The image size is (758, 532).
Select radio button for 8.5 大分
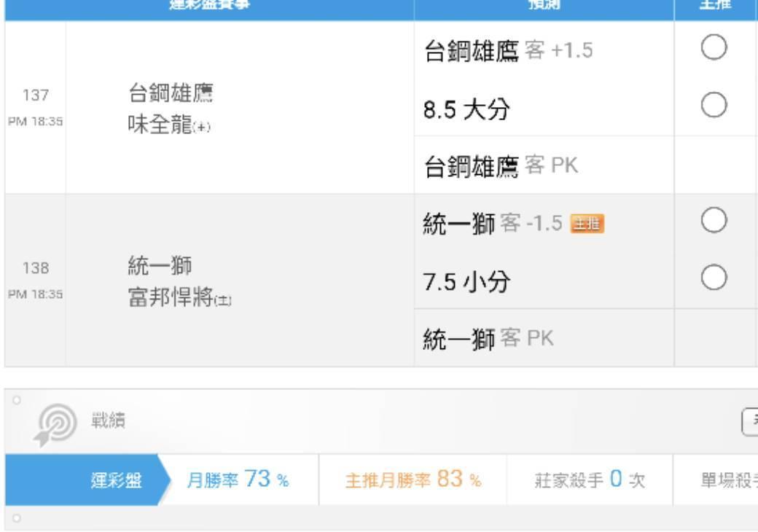(714, 105)
